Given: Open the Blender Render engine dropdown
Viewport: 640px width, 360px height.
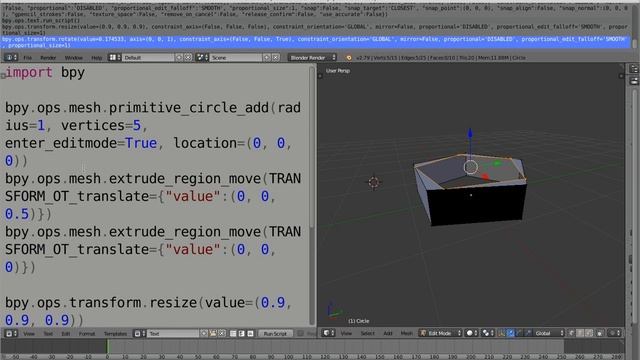Looking at the screenshot, I should click(313, 58).
